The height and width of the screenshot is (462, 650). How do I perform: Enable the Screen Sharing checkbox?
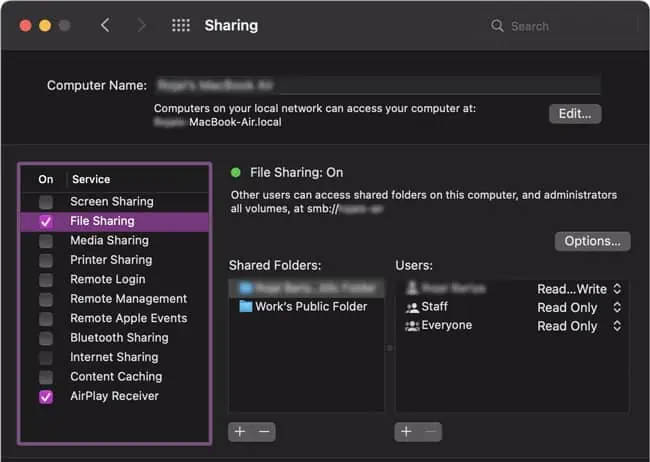(x=45, y=202)
